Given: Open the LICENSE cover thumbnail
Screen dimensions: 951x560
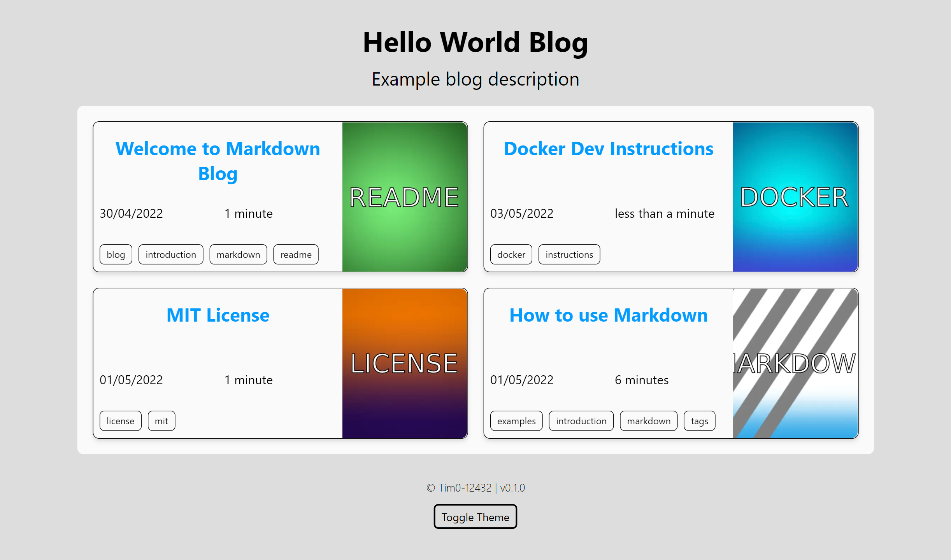Looking at the screenshot, I should tap(404, 363).
